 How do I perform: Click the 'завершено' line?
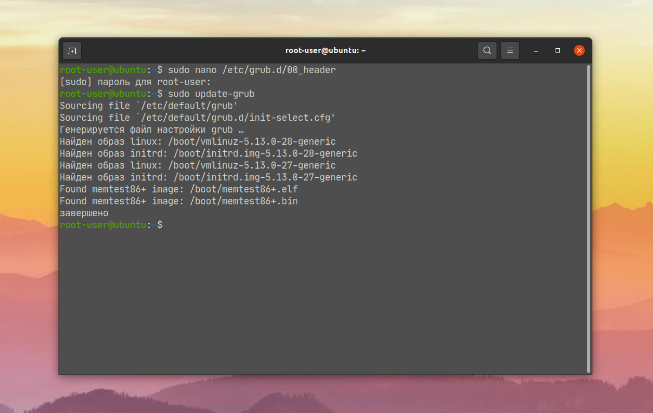84,213
